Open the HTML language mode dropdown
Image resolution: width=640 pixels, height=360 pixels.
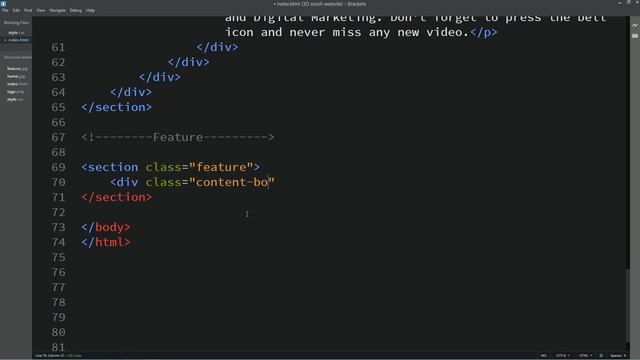point(585,356)
